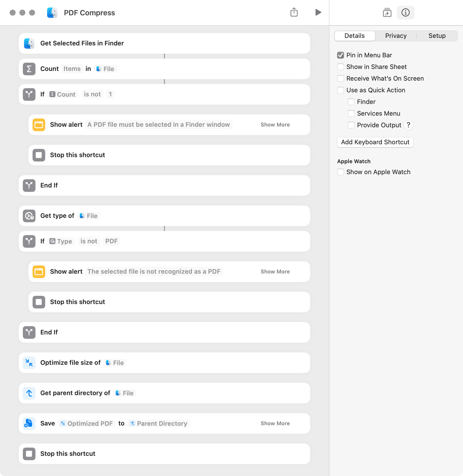Expand Show More on not recognized alert

(x=275, y=272)
